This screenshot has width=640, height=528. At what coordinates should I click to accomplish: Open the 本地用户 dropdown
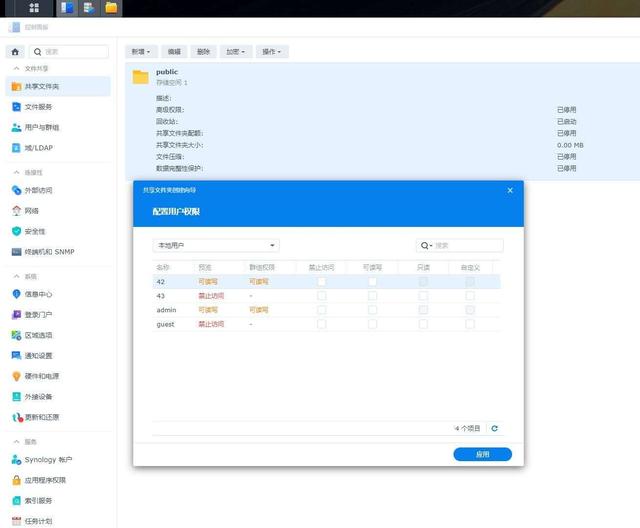pos(215,245)
